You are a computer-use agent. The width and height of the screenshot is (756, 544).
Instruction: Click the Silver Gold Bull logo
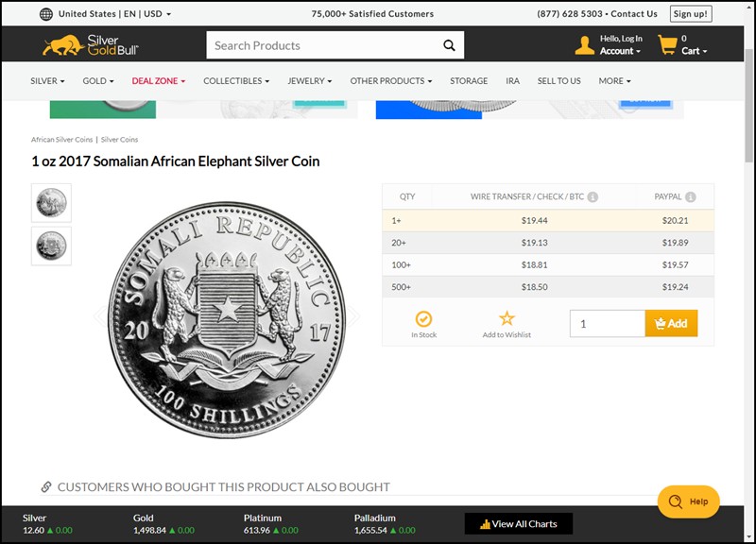pyautogui.click(x=91, y=45)
